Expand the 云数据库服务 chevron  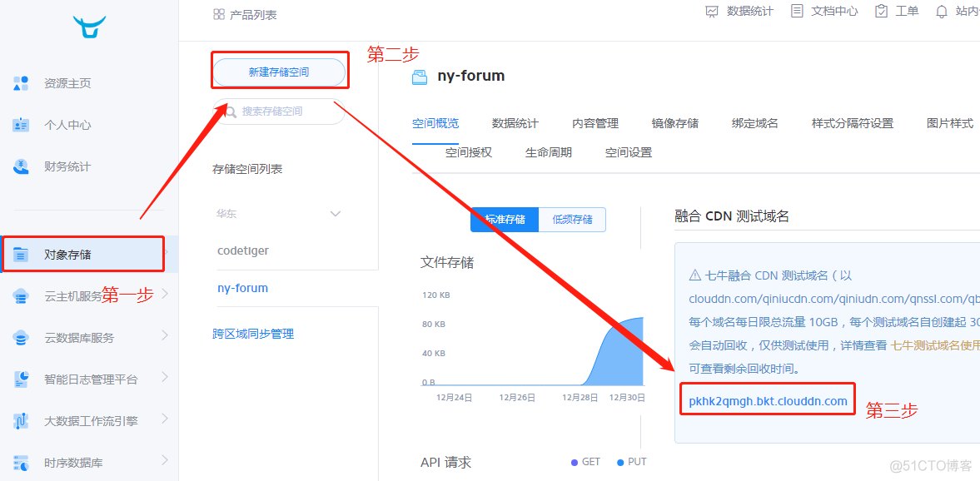point(165,335)
